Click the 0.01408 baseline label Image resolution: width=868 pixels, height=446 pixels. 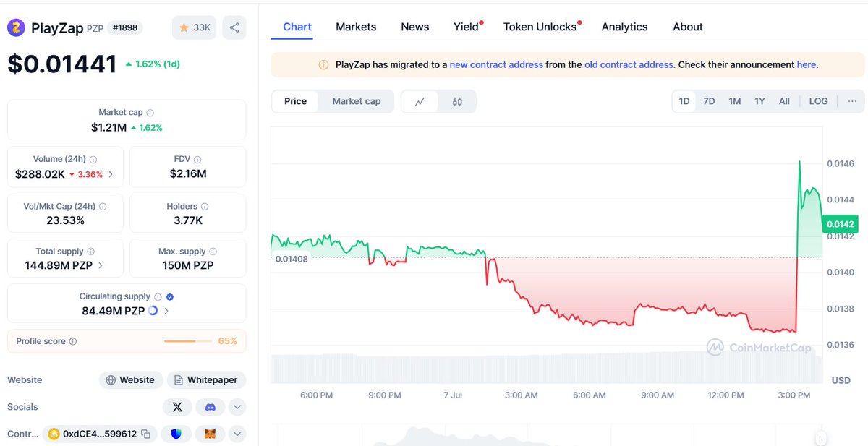coord(292,258)
